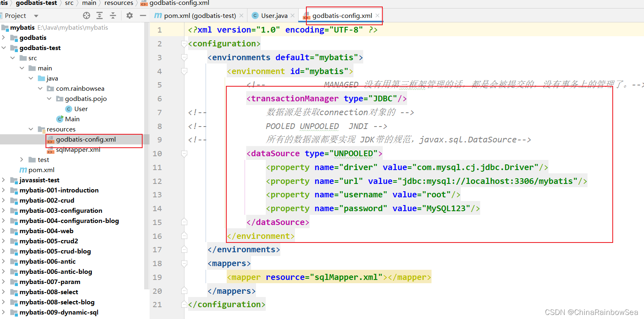
Task: Click line number 19 in the gutter
Action: [x=157, y=277]
